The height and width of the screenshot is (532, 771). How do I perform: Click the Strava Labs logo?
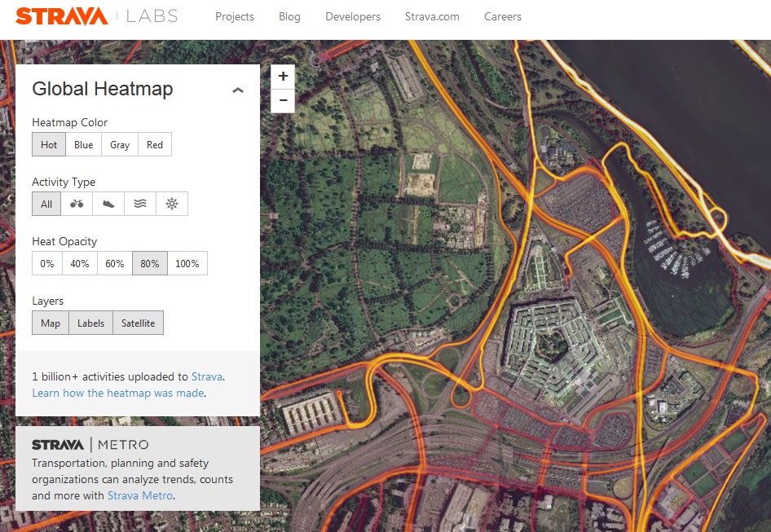click(x=96, y=16)
